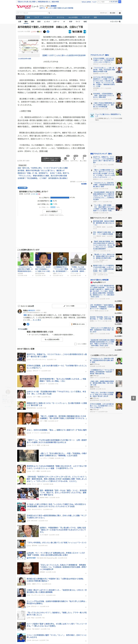The image size is (138, 644).
Task: Open the 速報 tab
Action: pos(28,17)
